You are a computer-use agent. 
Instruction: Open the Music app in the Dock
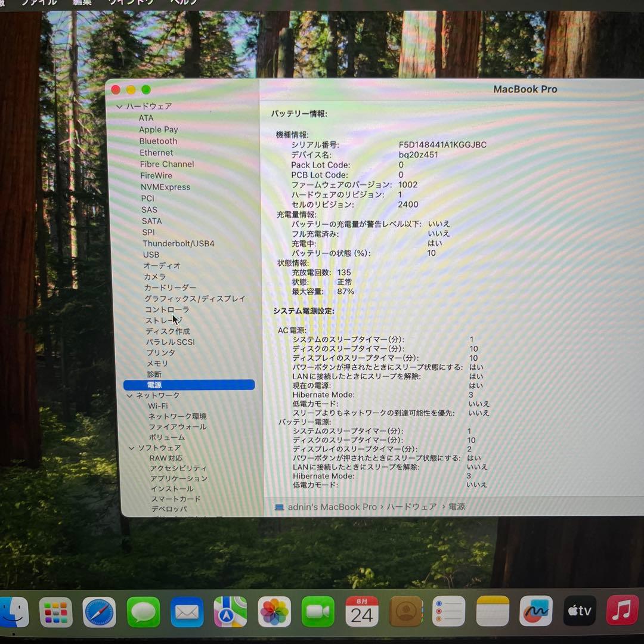coord(623,611)
